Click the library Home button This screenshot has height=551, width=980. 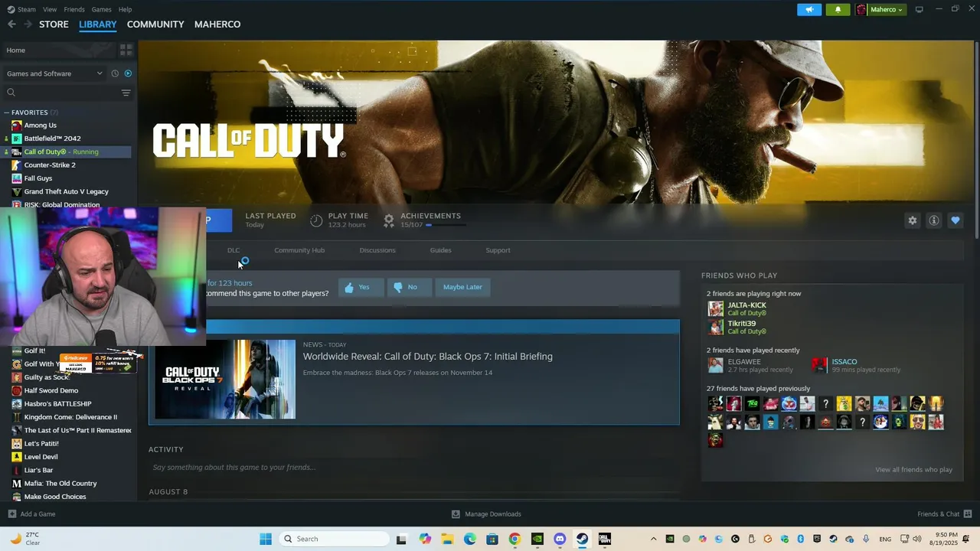click(x=57, y=50)
